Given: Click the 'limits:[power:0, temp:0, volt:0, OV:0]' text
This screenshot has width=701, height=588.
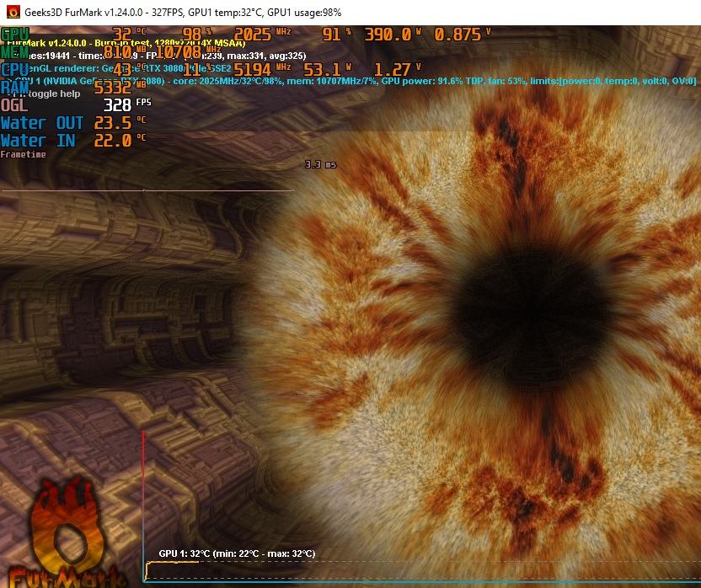Looking at the screenshot, I should (613, 81).
